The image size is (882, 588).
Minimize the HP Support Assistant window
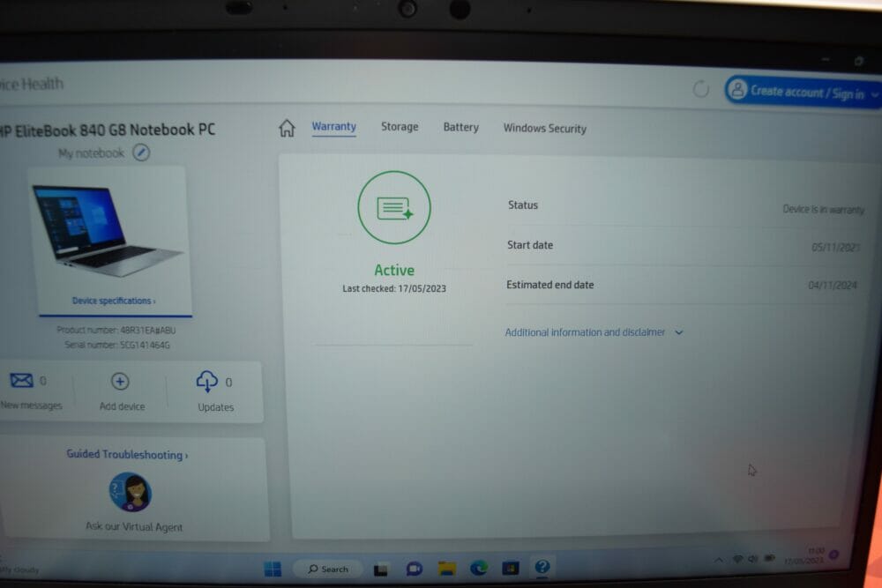[826, 59]
